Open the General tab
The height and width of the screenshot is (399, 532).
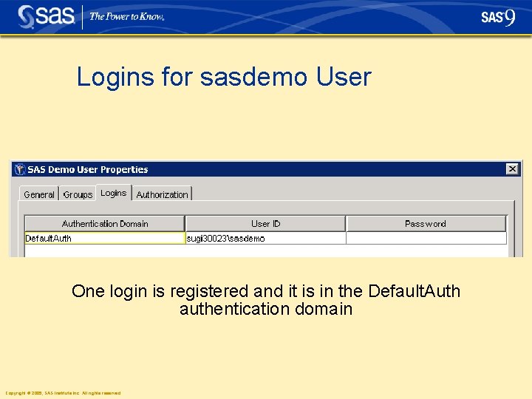(x=39, y=194)
